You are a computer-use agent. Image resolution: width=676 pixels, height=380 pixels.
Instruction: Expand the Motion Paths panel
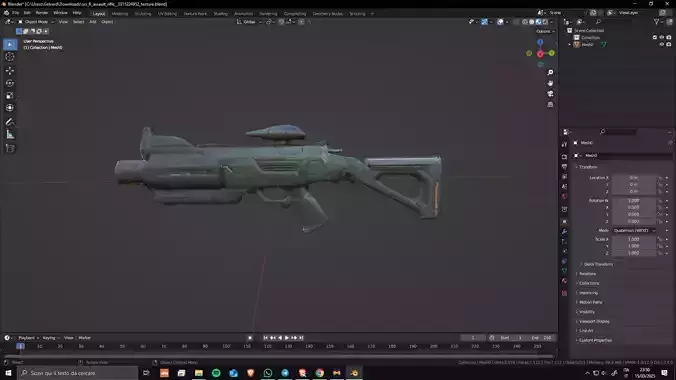[591, 302]
